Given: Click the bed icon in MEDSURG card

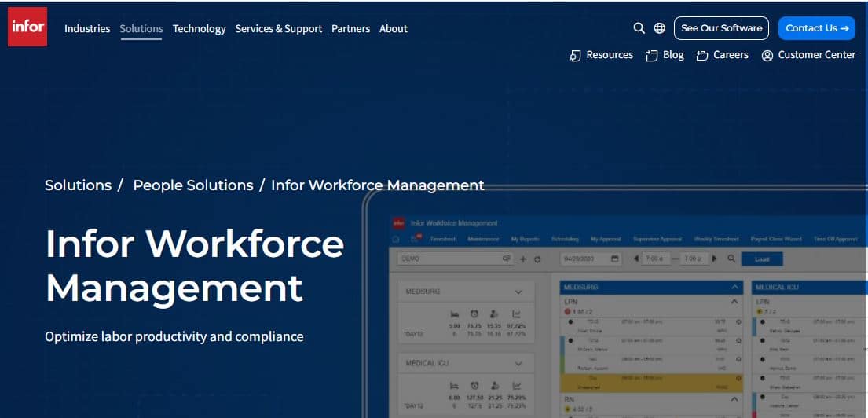Looking at the screenshot, I should coord(455,314).
